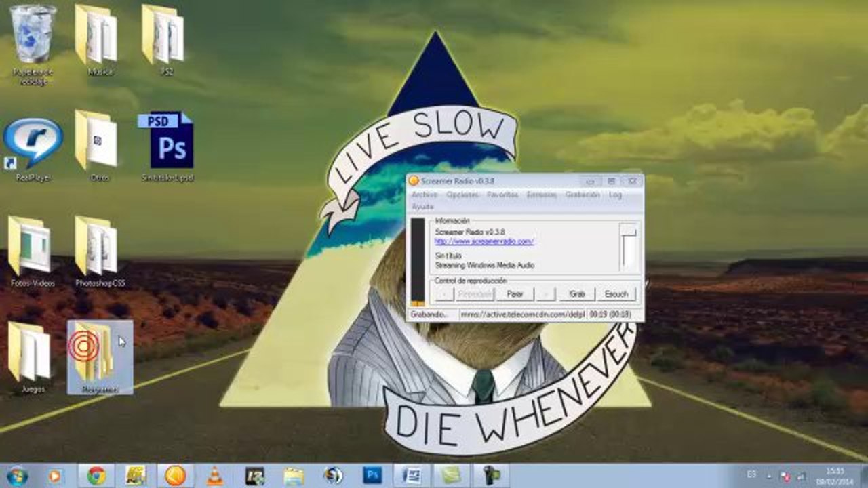Click the ES language indicator in taskbar
Screen dimensions: 868x488
point(751,476)
